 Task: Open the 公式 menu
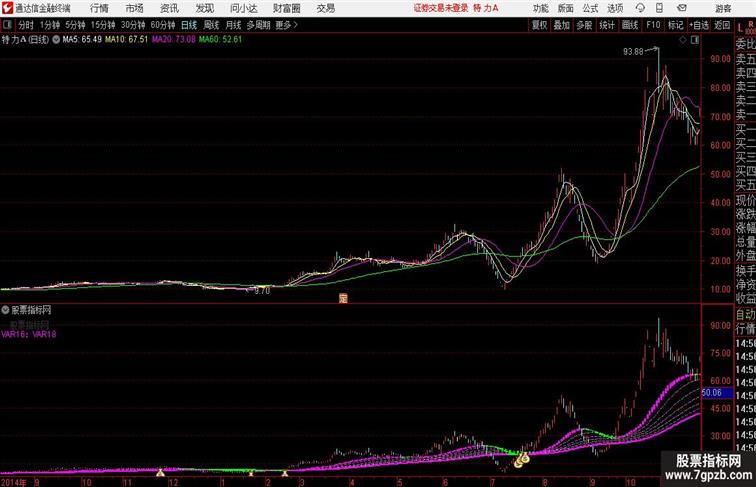coord(590,8)
